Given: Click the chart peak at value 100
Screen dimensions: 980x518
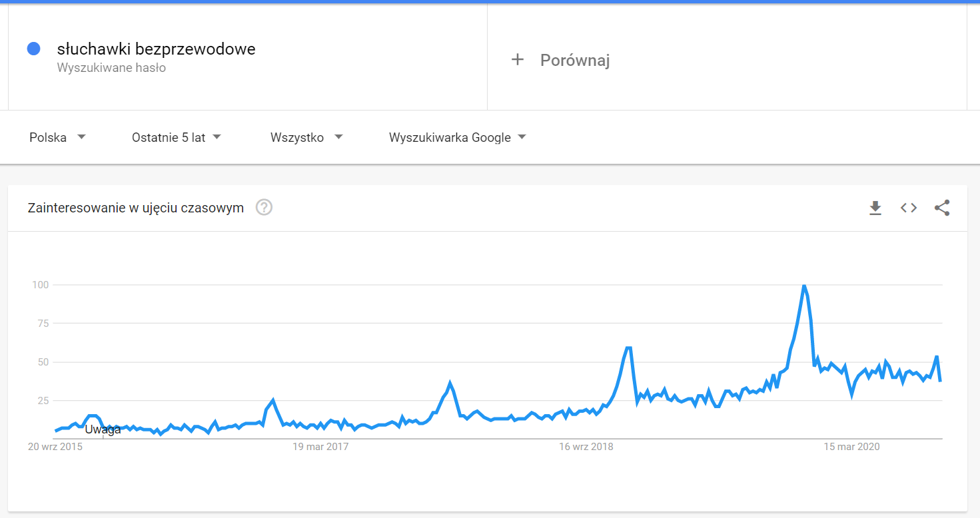Looking at the screenshot, I should 805,284.
